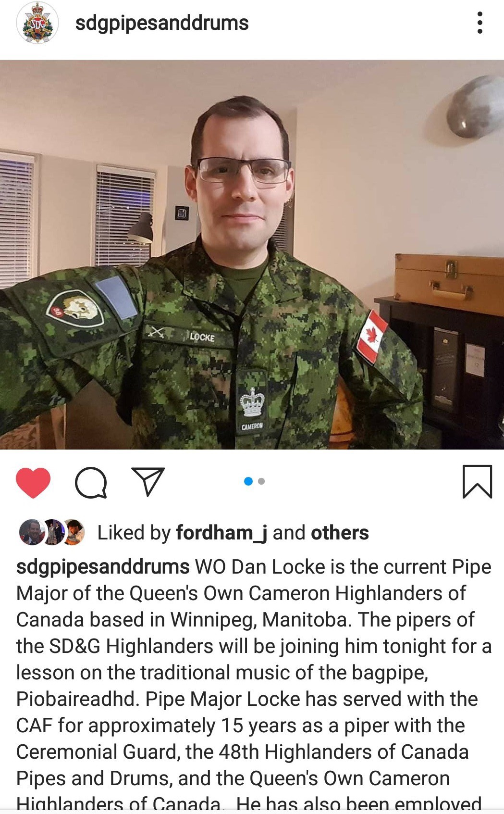Show list of others who liked
504x814 pixels.
click(x=340, y=533)
